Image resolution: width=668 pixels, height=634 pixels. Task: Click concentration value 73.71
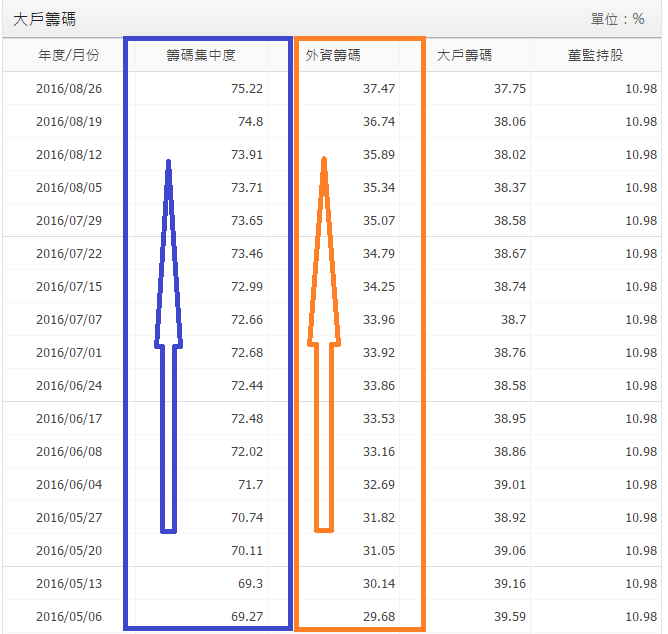(x=247, y=188)
